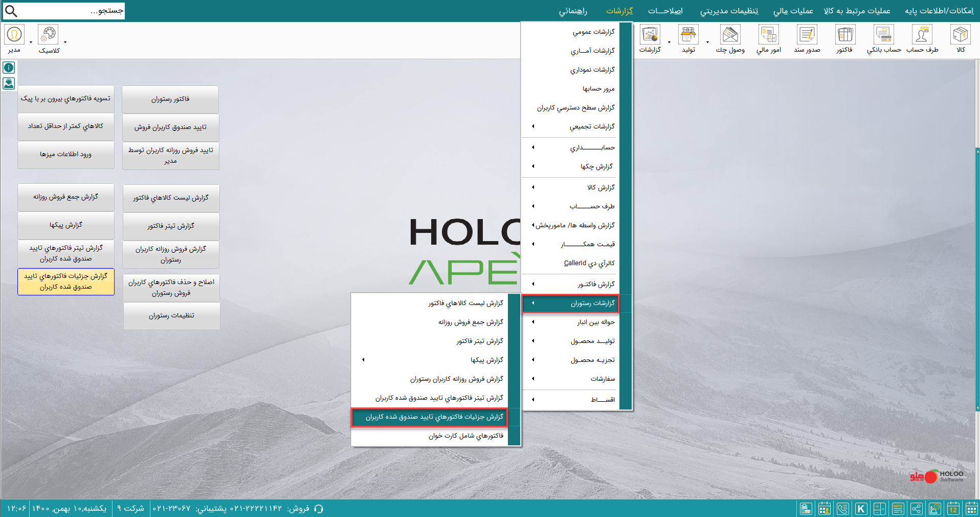Click the تنظيمات رستوران button
This screenshot has height=517, width=980.
171,316
